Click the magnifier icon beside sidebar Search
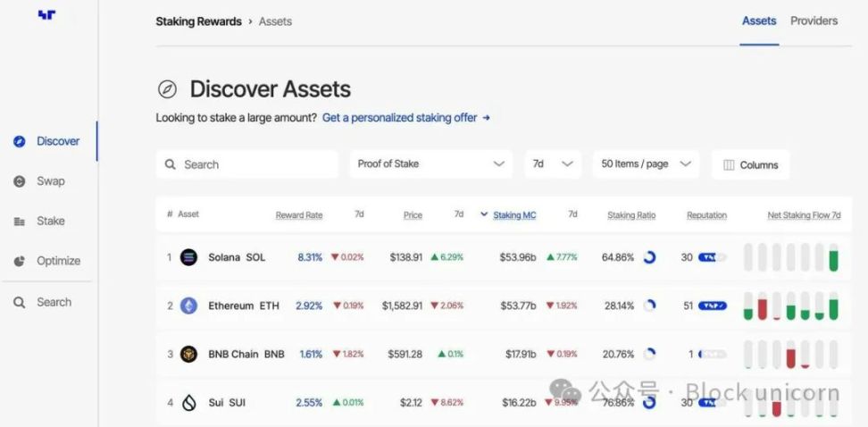Viewport: 868px width, 427px height. pyautogui.click(x=20, y=303)
